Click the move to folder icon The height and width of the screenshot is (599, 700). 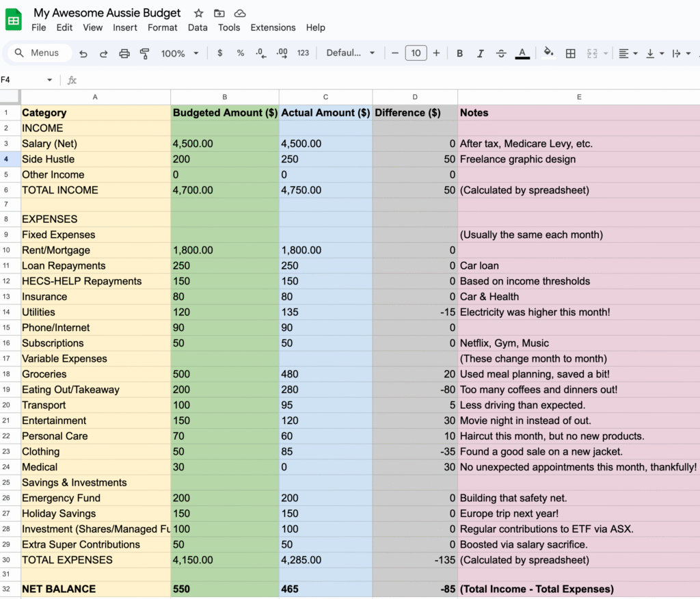219,13
